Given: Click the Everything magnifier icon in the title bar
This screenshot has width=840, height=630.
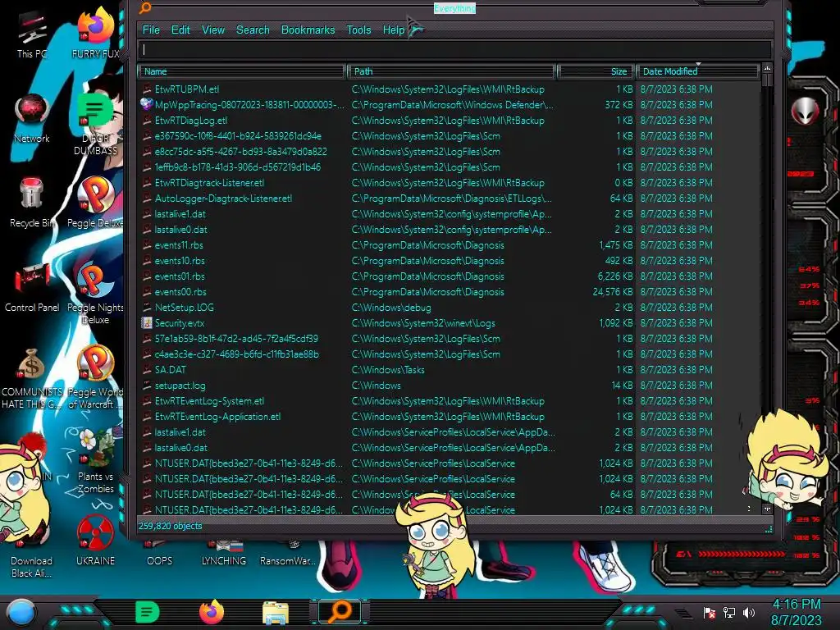Looking at the screenshot, I should tap(144, 7).
